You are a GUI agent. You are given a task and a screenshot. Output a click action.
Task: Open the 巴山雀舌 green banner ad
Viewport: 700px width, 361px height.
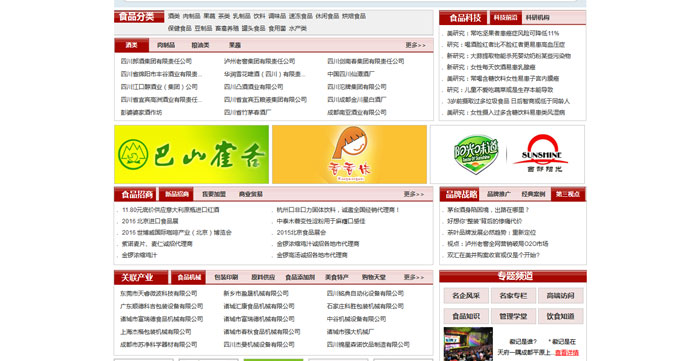coord(192,154)
